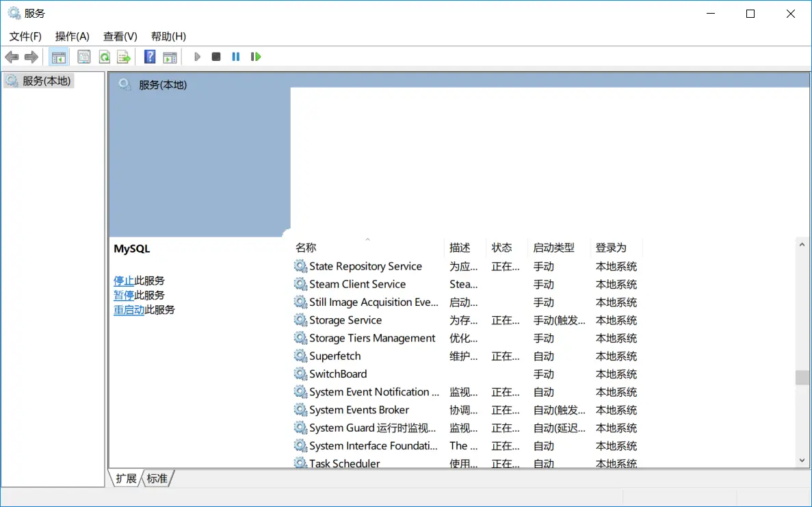Image resolution: width=812 pixels, height=507 pixels.
Task: Click the Export list toolbar icon
Action: point(124,57)
